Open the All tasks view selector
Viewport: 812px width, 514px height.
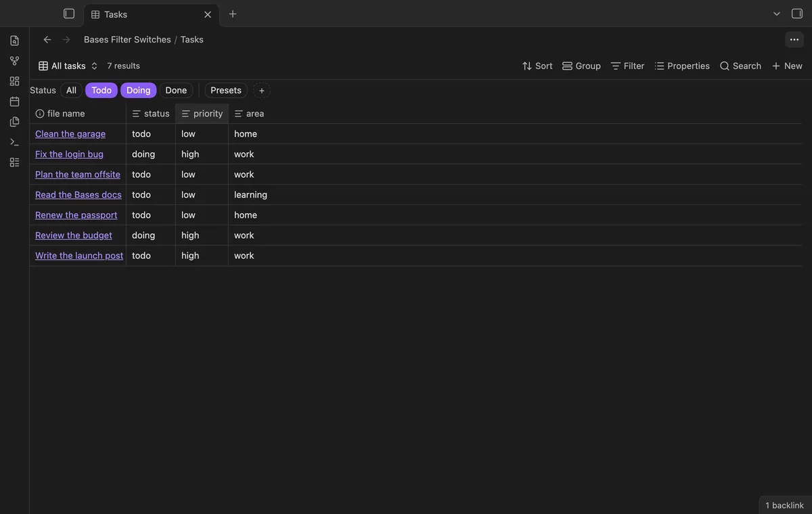tap(68, 66)
